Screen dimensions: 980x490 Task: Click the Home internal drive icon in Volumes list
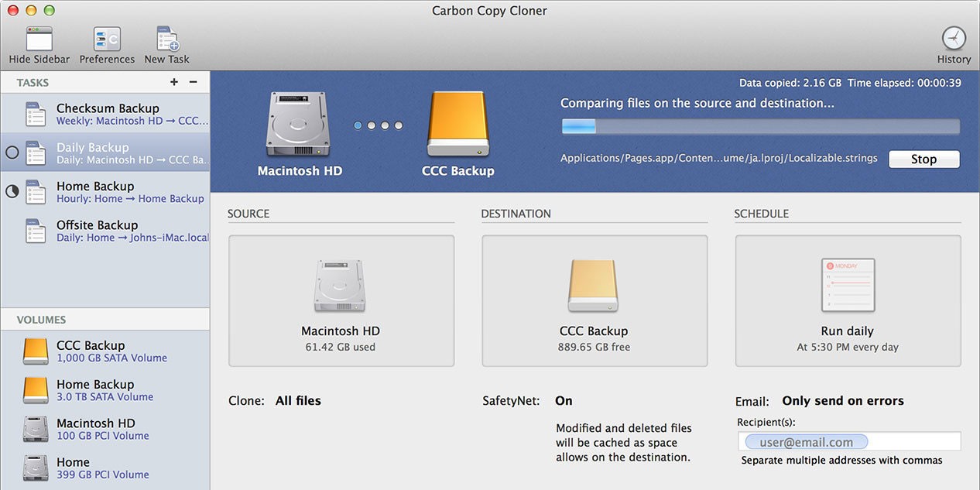[36, 468]
